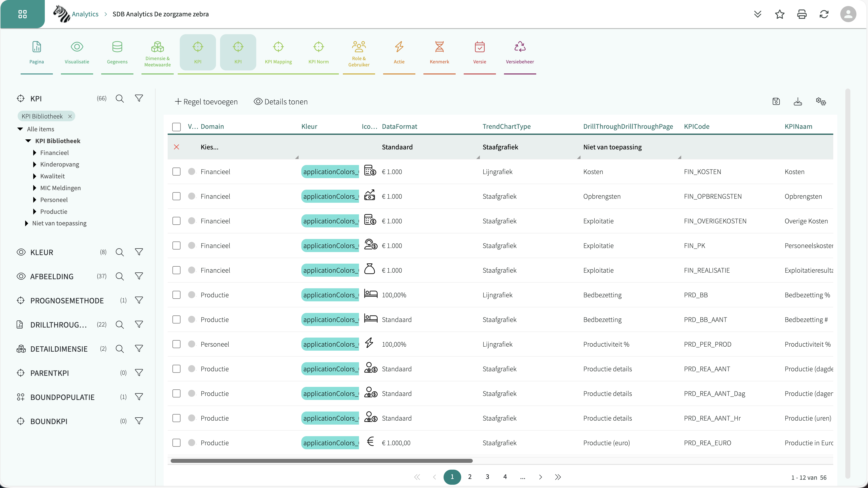The height and width of the screenshot is (488, 868).
Task: Open the apps grid menu icon
Action: [22, 14]
